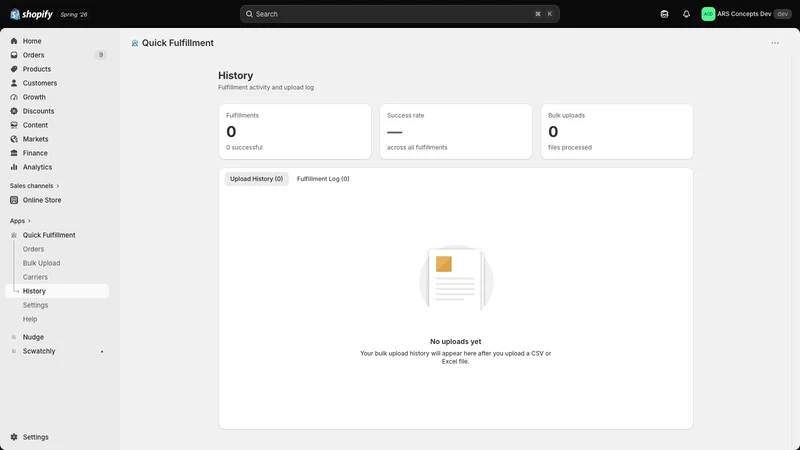
Task: Click the Content icon in the sidebar
Action: point(14,125)
